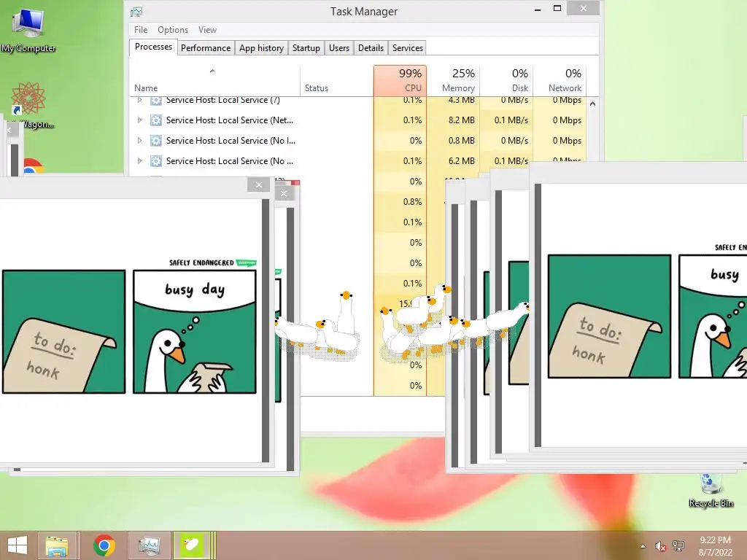Expand Service Host: Local Service (No I... row
Image resolution: width=747 pixels, height=560 pixels.
click(139, 141)
